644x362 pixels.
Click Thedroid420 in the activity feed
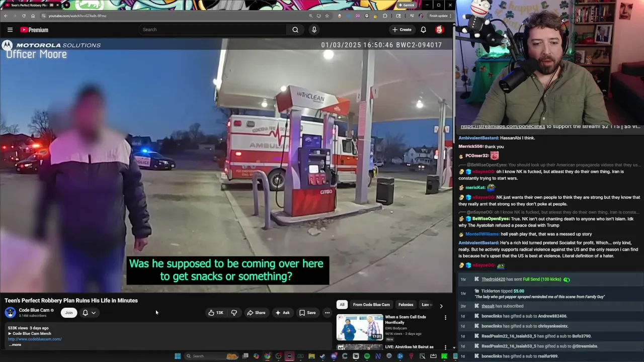coord(493,279)
